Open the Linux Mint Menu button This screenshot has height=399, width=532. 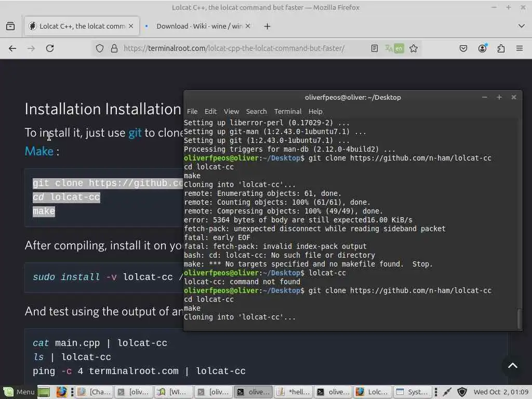[19, 392]
